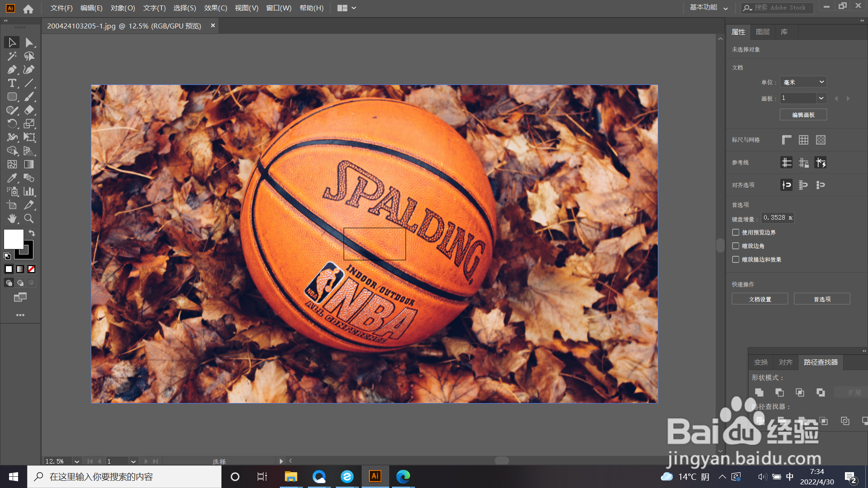Select the Pen tool

[12, 70]
